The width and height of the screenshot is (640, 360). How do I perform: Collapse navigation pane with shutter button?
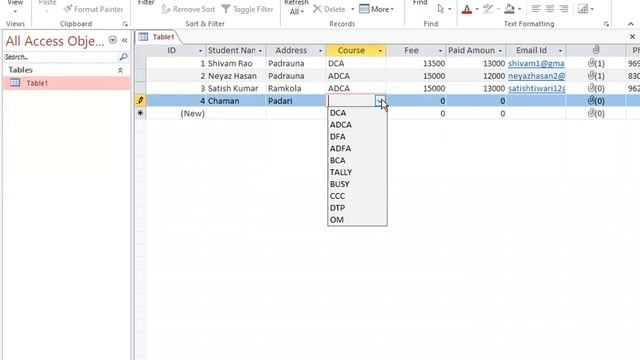[x=124, y=40]
